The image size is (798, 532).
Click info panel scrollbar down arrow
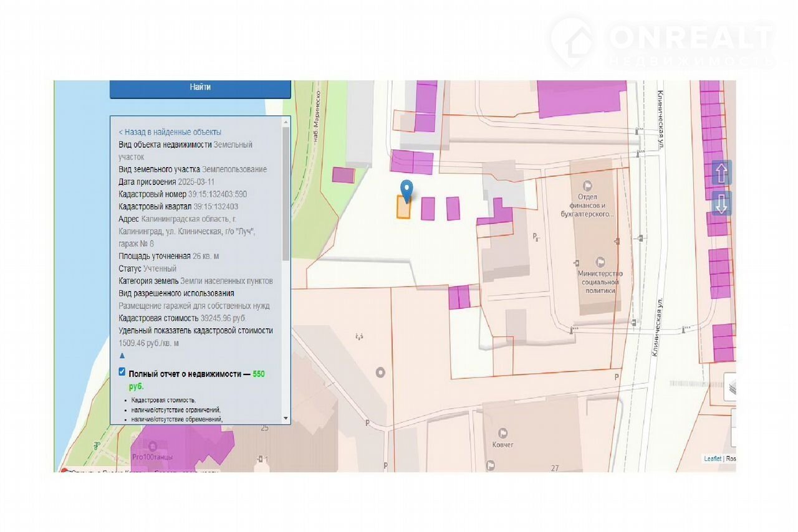286,419
